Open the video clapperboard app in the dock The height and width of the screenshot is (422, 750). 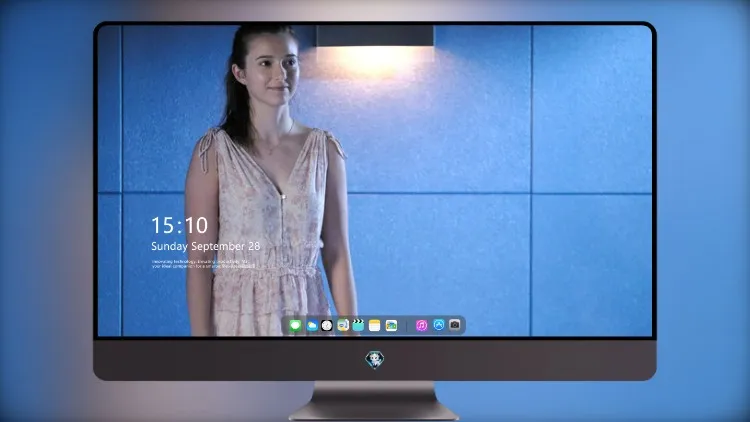358,325
